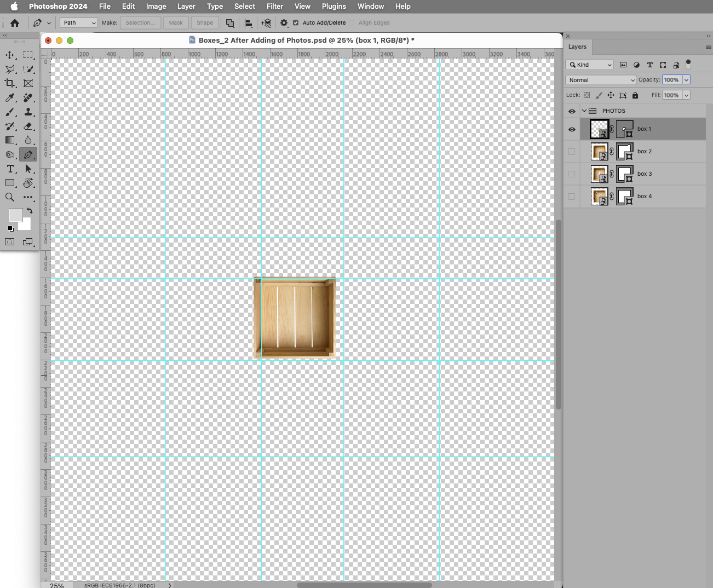Click the foreground color swatch
Viewport: 713px width, 588px height.
15,215
